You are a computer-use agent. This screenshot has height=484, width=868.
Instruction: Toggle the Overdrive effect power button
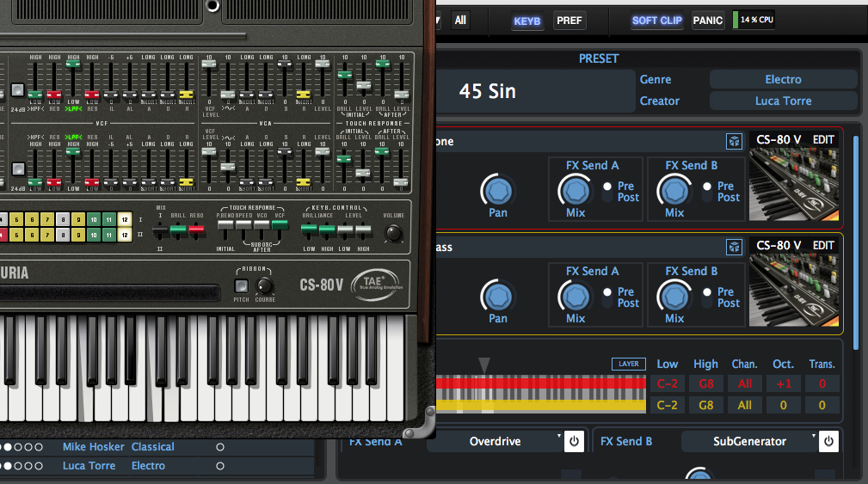point(574,441)
